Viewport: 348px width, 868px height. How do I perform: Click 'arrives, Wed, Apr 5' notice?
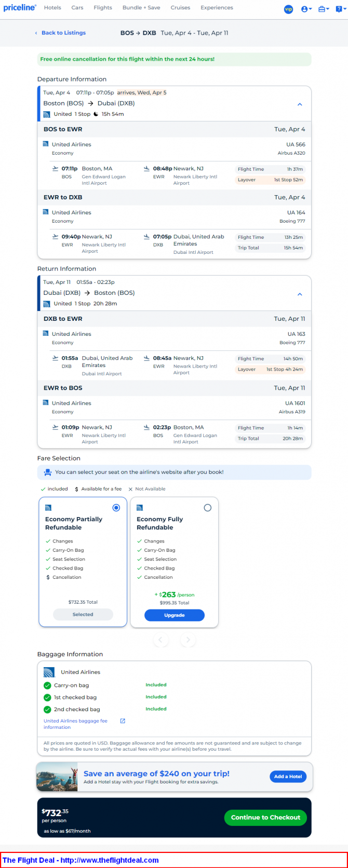142,93
